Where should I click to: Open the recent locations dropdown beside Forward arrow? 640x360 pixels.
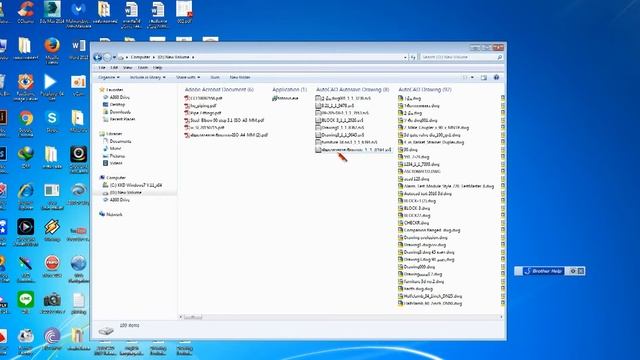point(115,57)
